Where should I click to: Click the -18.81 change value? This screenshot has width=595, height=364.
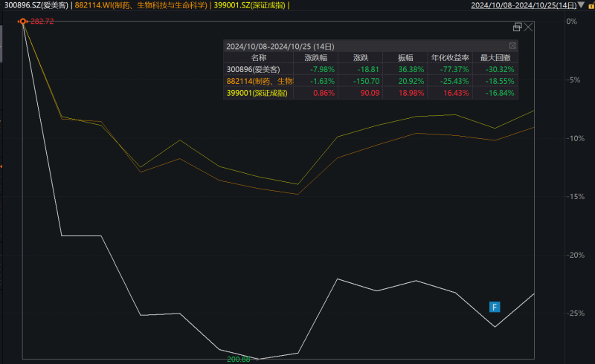click(x=368, y=69)
